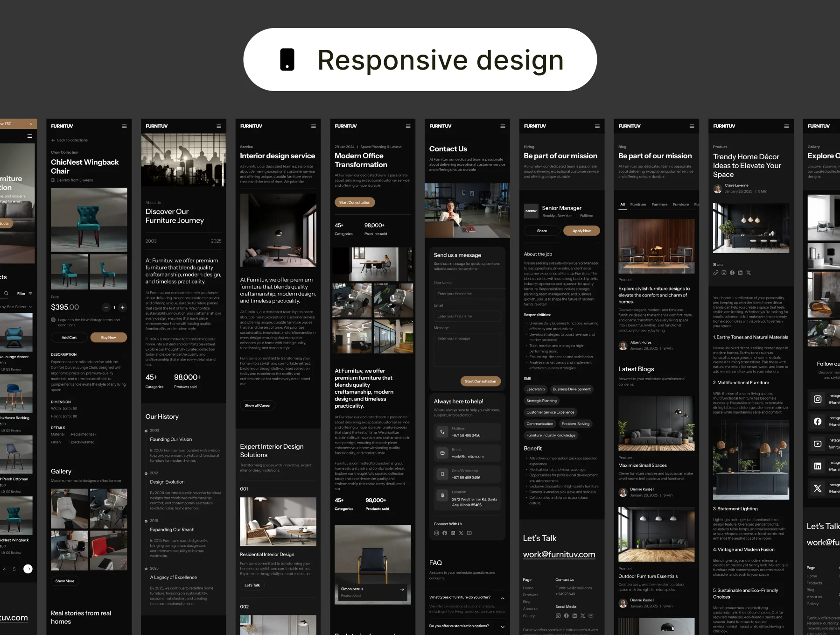Viewport: 840px width, 635px height.
Task: Click the search icon next to Filter
Action: pos(6,293)
